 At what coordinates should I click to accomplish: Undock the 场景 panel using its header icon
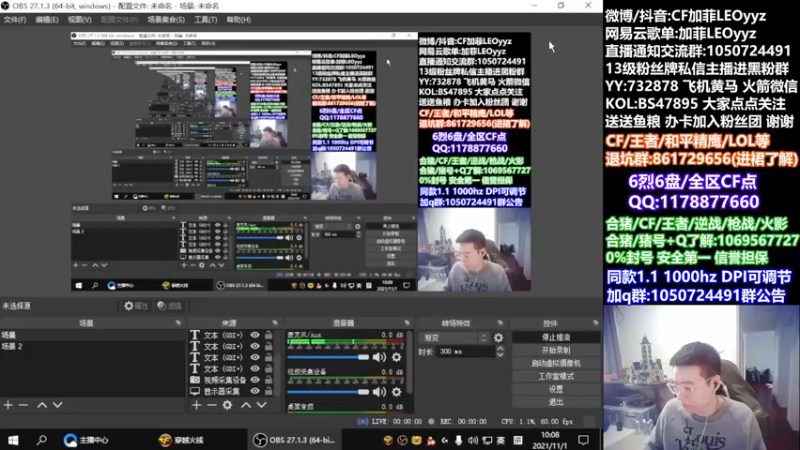178,323
